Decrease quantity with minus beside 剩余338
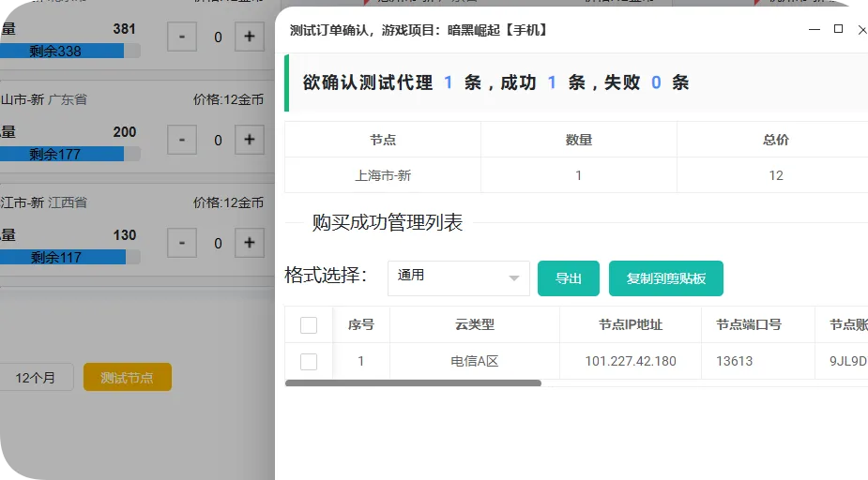 tap(181, 37)
